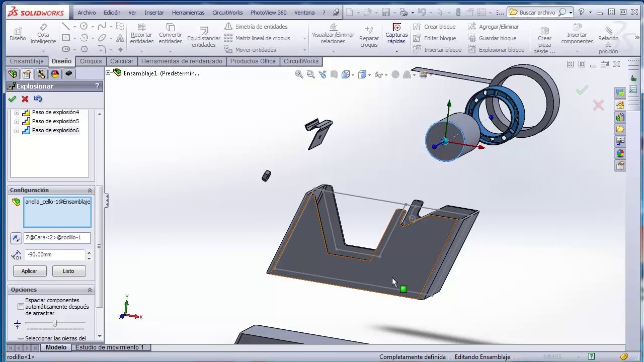Screen dimensions: 644x362
Task: Click the undo arrow in Explosionar panel
Action: tap(38, 99)
